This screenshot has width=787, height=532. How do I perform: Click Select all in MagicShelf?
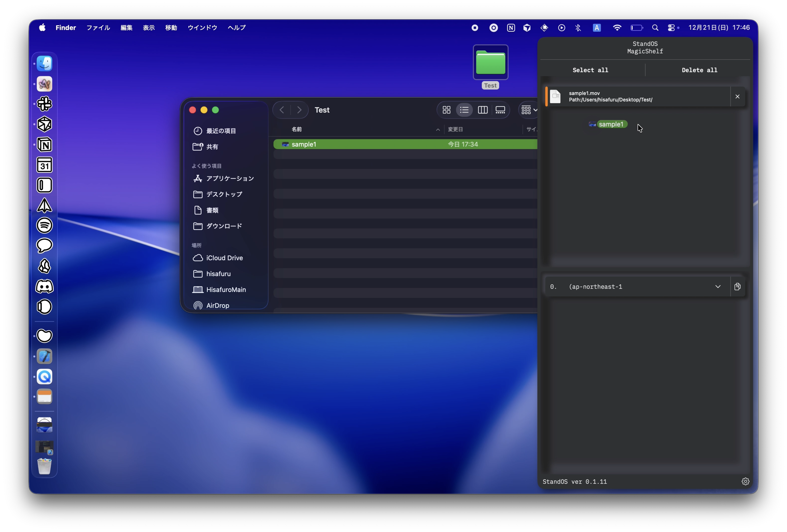[591, 70]
